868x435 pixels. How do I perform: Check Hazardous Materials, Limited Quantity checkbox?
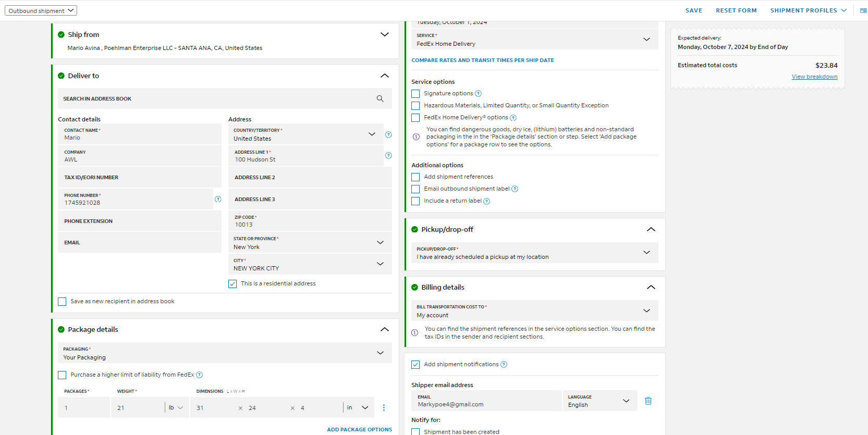click(x=415, y=106)
